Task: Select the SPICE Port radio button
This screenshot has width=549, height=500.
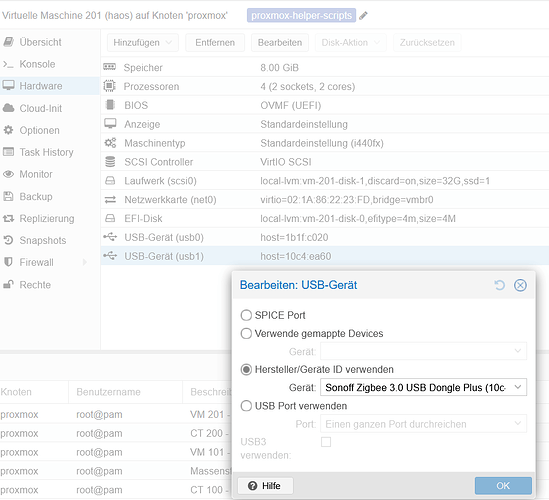Action: 246,315
